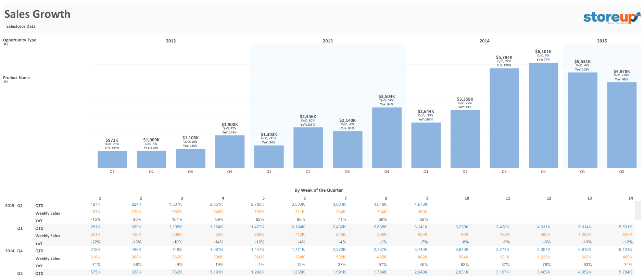Select the 384K weekly sales cell

click(341, 212)
